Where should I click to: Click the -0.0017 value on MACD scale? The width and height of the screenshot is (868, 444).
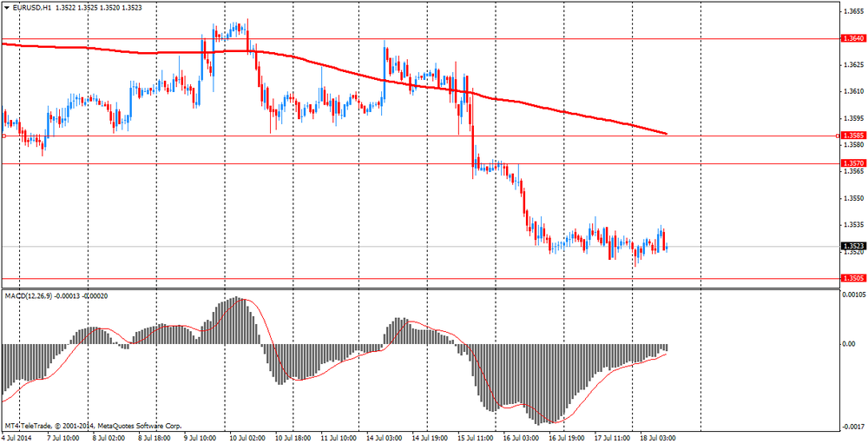[x=852, y=427]
